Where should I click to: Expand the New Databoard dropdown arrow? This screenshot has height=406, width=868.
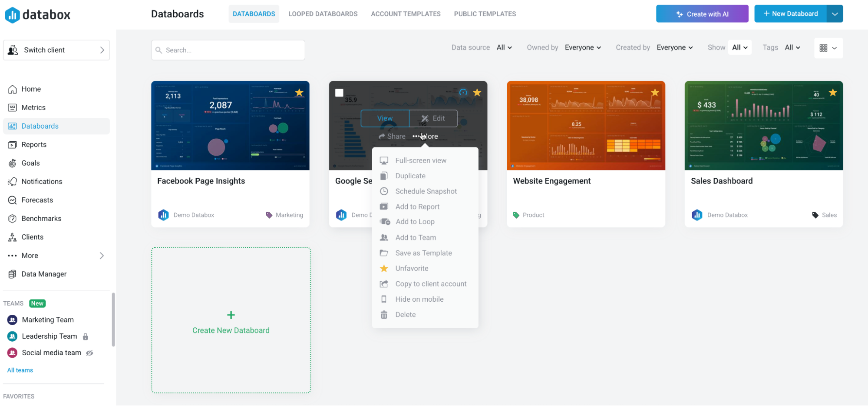pos(835,13)
